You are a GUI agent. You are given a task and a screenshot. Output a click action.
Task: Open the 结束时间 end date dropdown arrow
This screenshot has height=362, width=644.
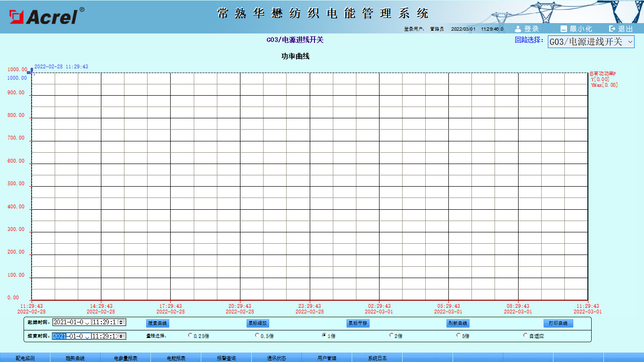[x=87, y=337]
